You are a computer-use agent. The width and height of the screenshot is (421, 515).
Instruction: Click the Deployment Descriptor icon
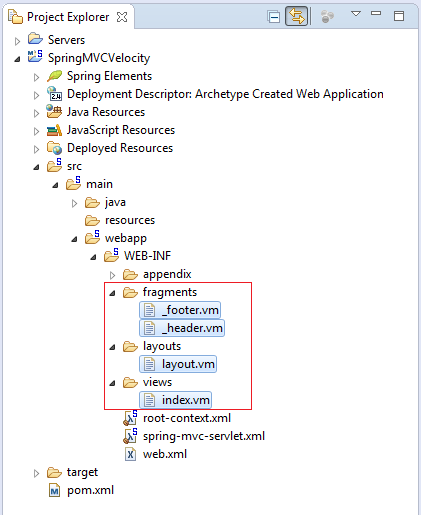(54, 94)
